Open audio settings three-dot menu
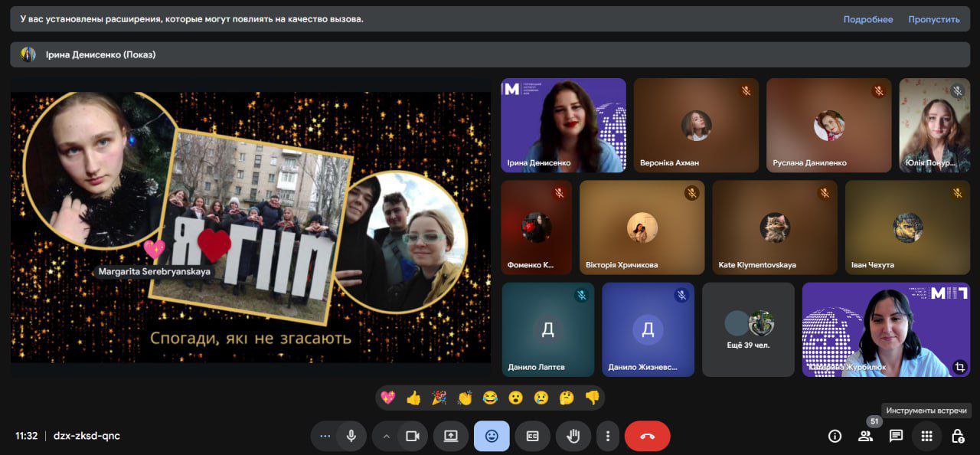980x455 pixels. tap(325, 436)
